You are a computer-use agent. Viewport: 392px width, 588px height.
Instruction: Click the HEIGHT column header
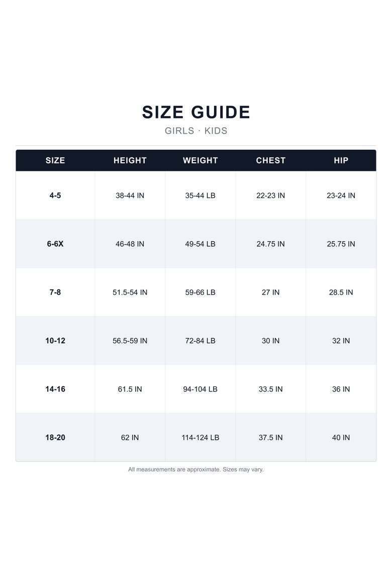(x=130, y=160)
